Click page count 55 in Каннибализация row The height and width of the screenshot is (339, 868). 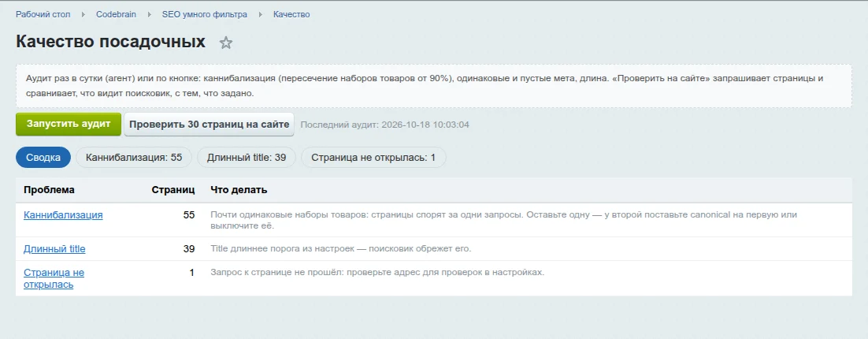click(189, 215)
